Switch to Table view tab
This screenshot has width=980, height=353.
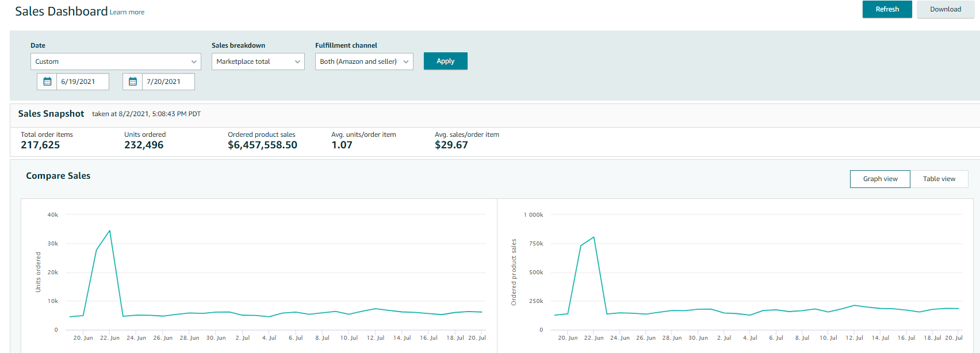(939, 179)
